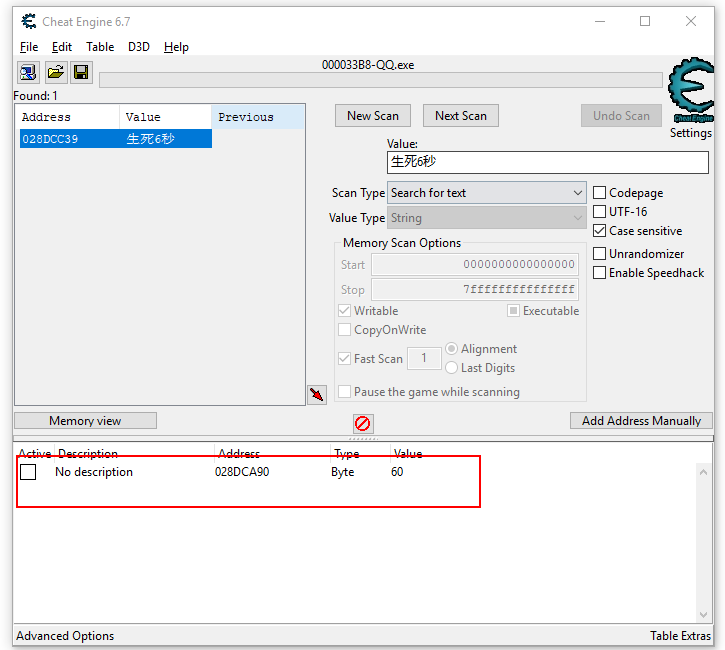This screenshot has width=725, height=650.
Task: Click the red circle clear address list icon
Action: (x=363, y=423)
